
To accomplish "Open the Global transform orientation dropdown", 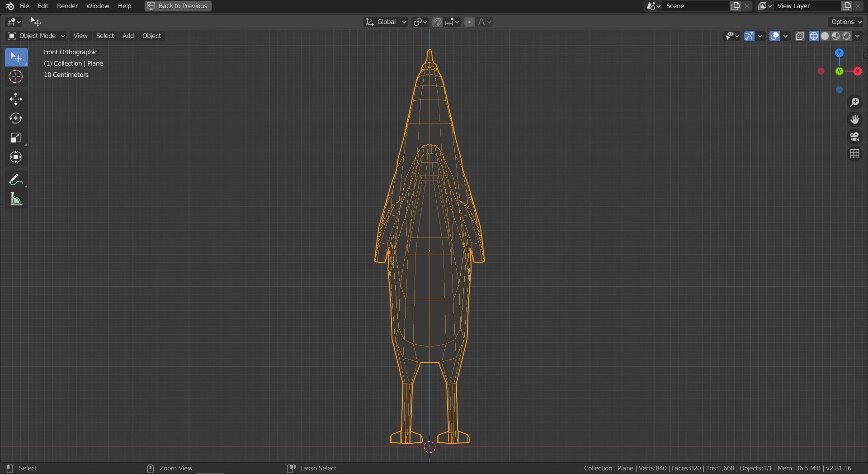I will coord(386,22).
